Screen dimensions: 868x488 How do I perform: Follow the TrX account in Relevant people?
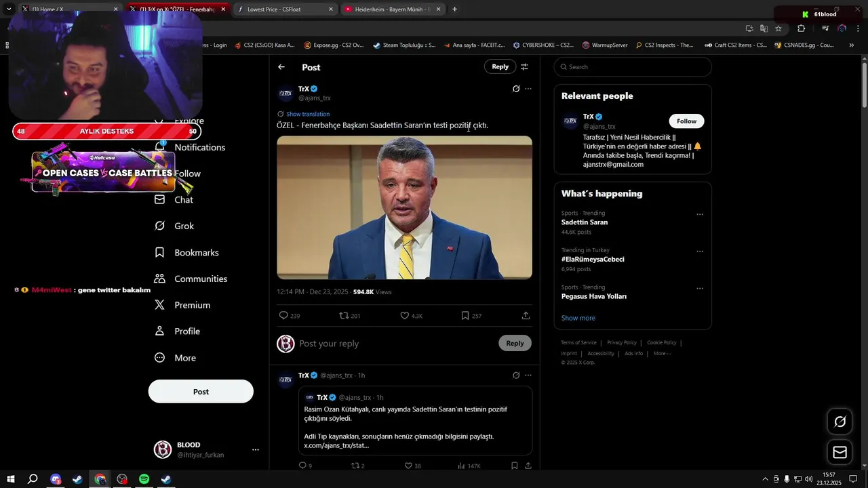tap(686, 121)
